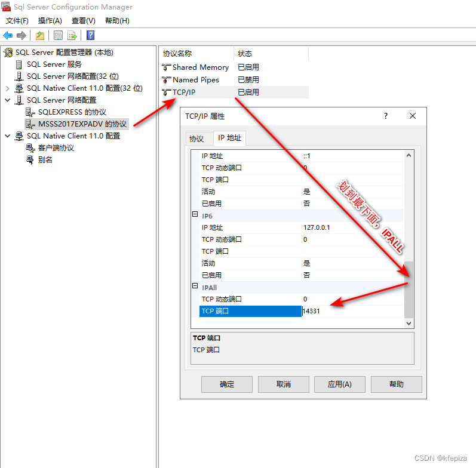Click the property list scroll up arrow

pos(409,155)
